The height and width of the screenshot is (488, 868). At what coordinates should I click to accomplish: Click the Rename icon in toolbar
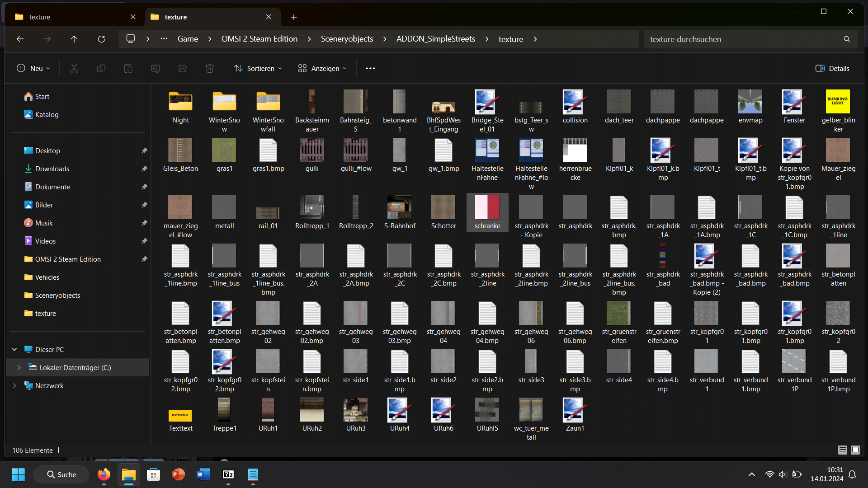coord(156,68)
